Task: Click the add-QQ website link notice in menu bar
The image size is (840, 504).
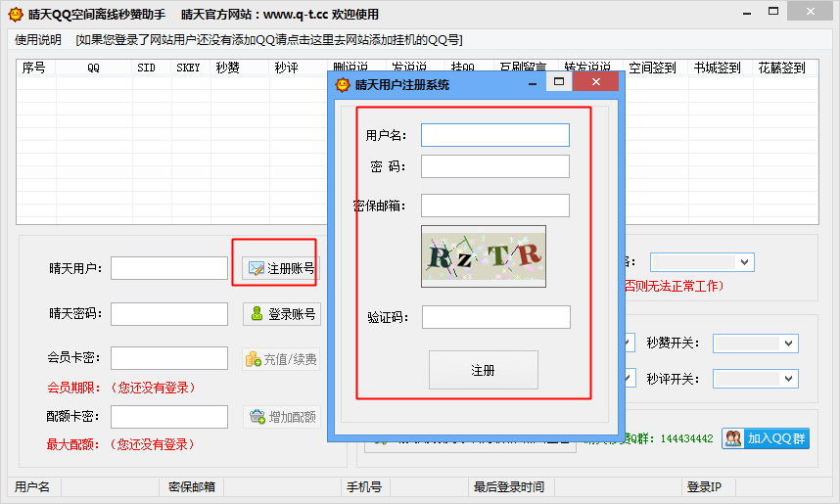Action: [x=269, y=39]
